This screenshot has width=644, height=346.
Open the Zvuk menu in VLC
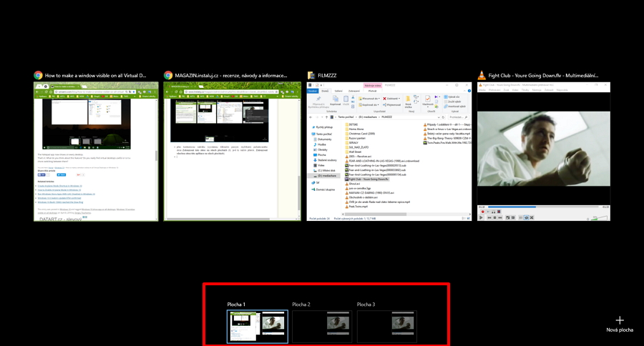coord(505,89)
